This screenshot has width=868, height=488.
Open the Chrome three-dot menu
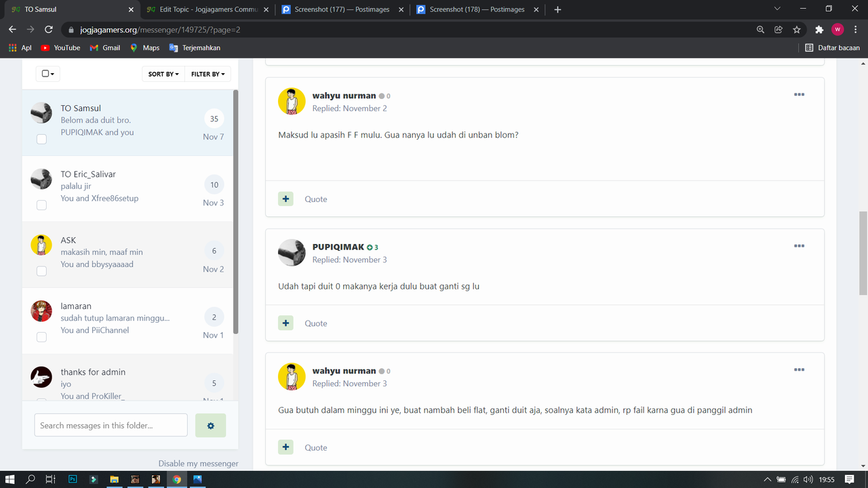[855, 30]
